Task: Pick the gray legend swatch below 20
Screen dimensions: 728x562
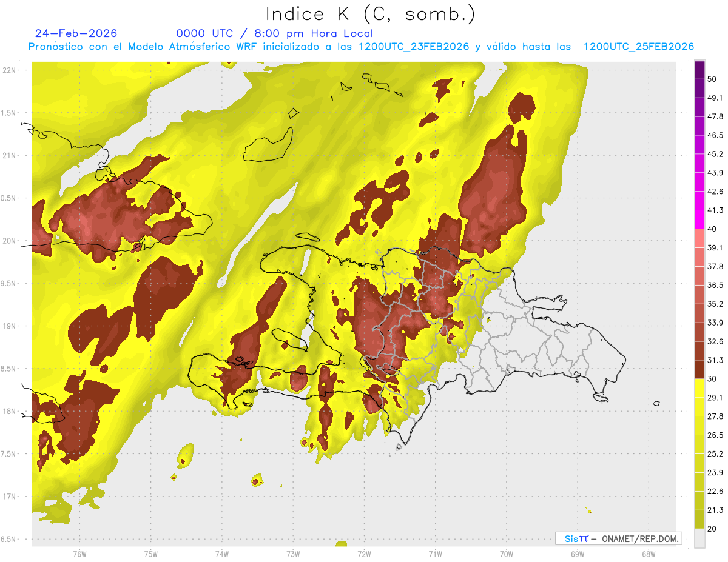Action: [x=699, y=538]
